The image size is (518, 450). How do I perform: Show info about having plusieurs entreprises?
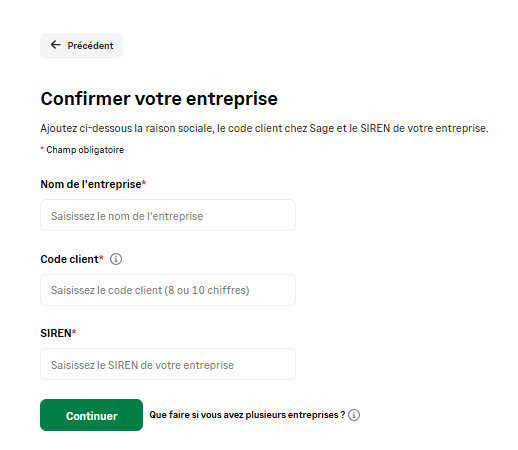click(354, 415)
